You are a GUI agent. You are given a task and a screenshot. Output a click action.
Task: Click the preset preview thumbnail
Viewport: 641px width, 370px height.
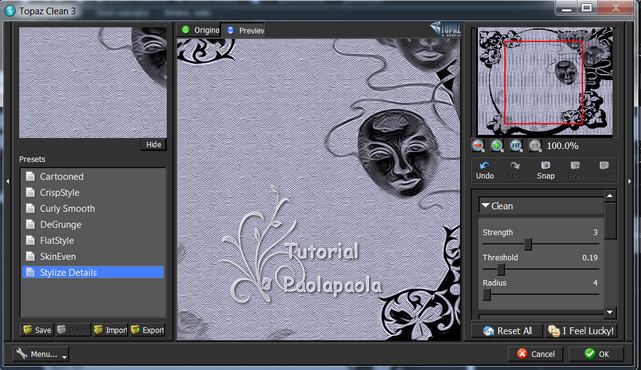tap(93, 83)
